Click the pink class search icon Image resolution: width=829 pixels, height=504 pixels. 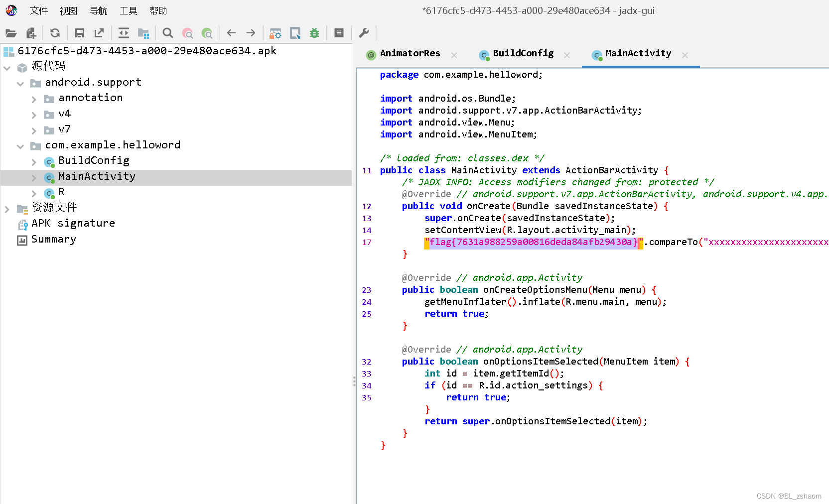click(x=187, y=33)
